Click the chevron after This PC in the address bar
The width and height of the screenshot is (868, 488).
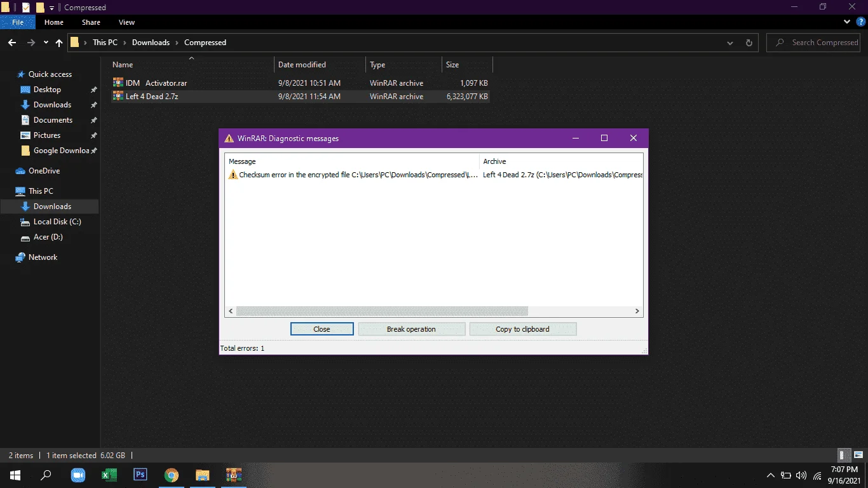[125, 43]
